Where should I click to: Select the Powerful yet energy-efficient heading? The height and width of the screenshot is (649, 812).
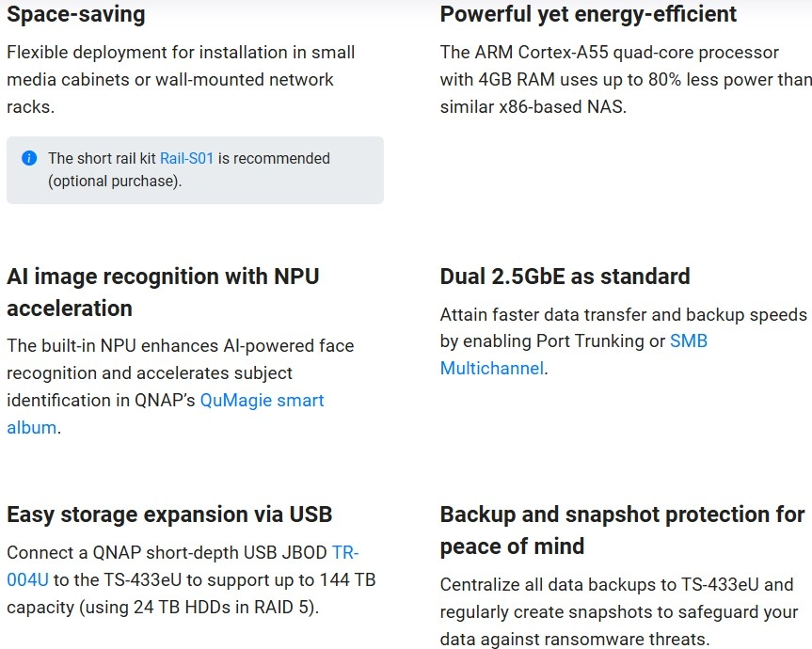coord(588,14)
